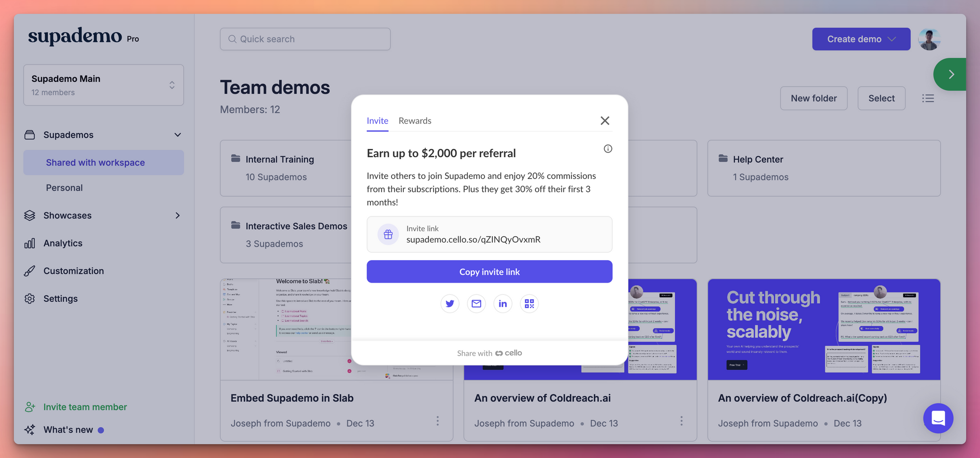Close the invite referral modal
Image resolution: width=980 pixels, height=458 pixels.
[x=605, y=121]
